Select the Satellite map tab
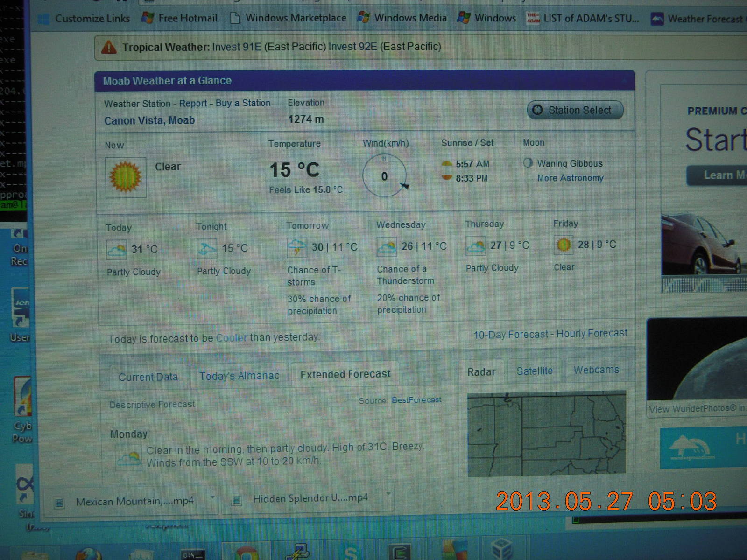Viewport: 747px width, 560px height. [x=534, y=371]
